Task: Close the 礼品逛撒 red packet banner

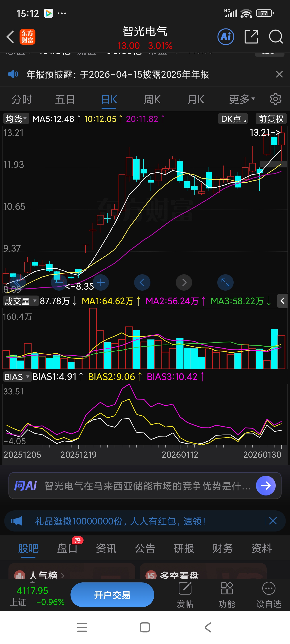Action: 273,521
